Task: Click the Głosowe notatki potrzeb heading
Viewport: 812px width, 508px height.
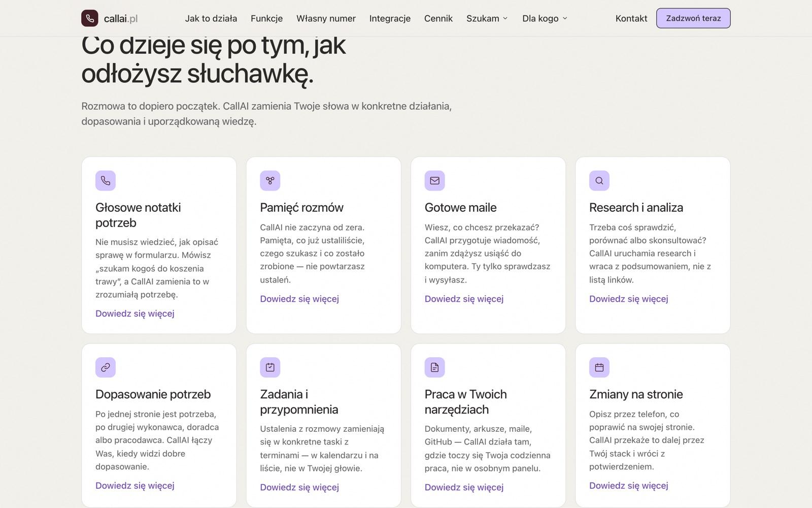Action: [x=138, y=215]
